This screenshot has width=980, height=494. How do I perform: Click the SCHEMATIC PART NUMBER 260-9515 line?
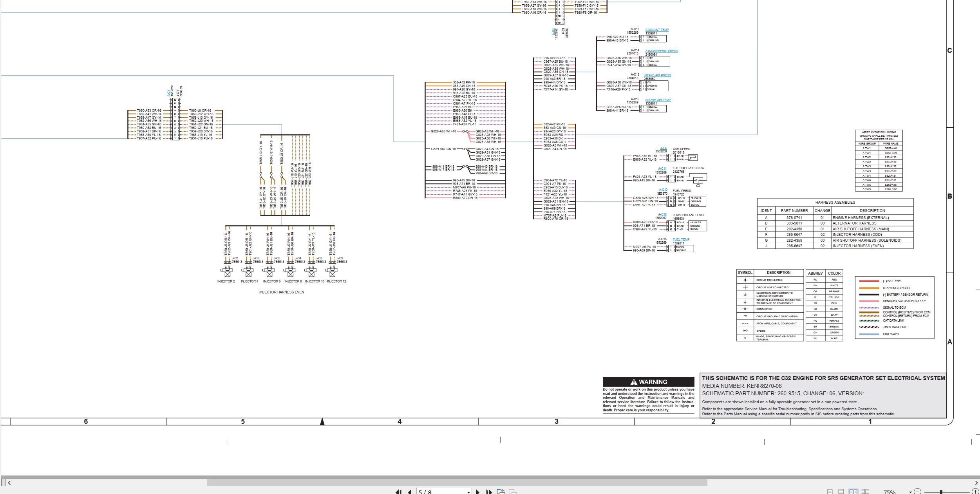(x=785, y=393)
